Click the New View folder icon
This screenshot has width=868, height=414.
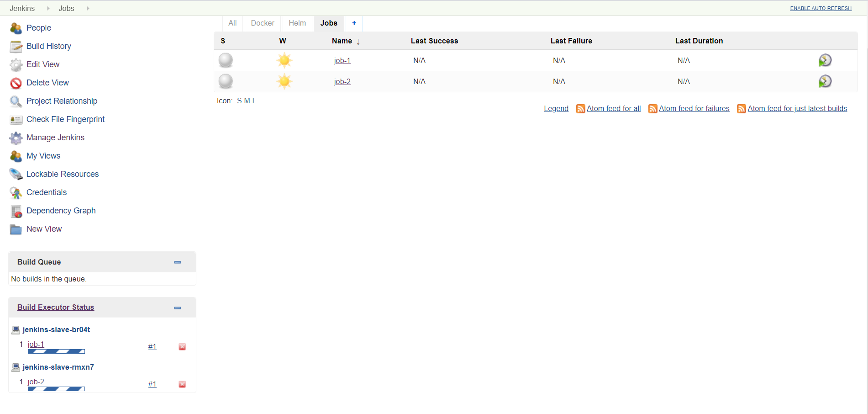(16, 229)
